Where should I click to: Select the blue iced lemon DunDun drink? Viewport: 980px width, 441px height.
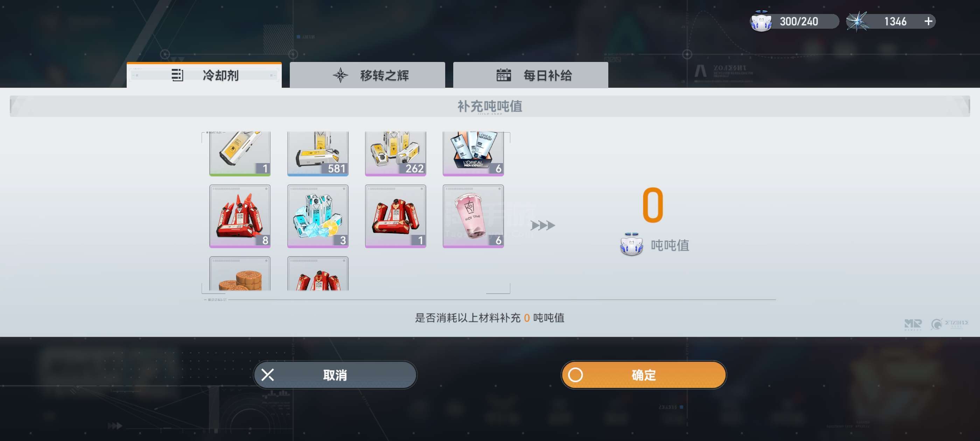pyautogui.click(x=318, y=216)
